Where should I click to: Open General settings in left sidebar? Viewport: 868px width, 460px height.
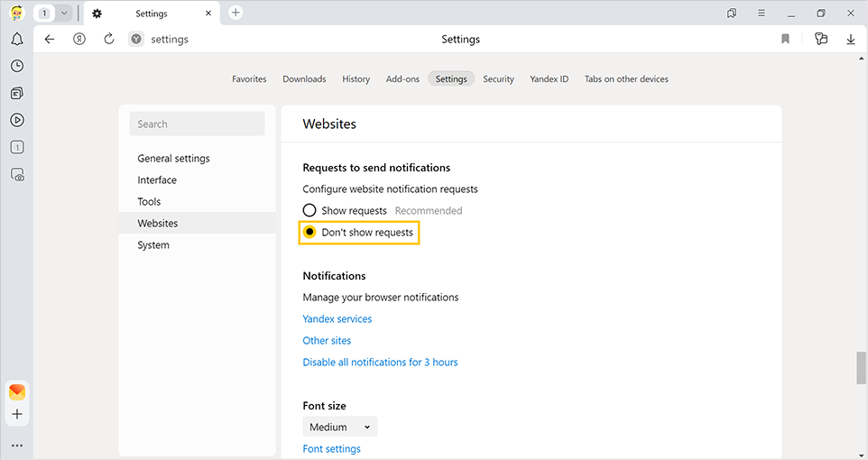(173, 159)
